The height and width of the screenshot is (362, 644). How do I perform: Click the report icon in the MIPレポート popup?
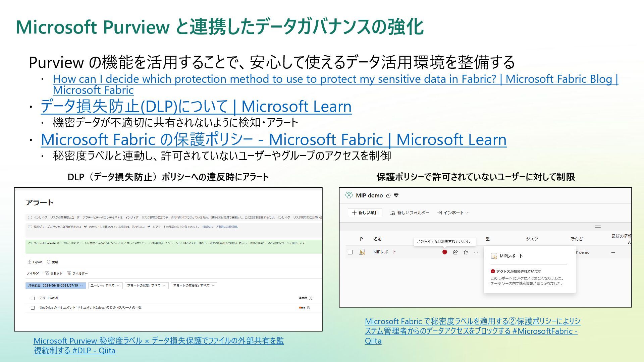494,256
